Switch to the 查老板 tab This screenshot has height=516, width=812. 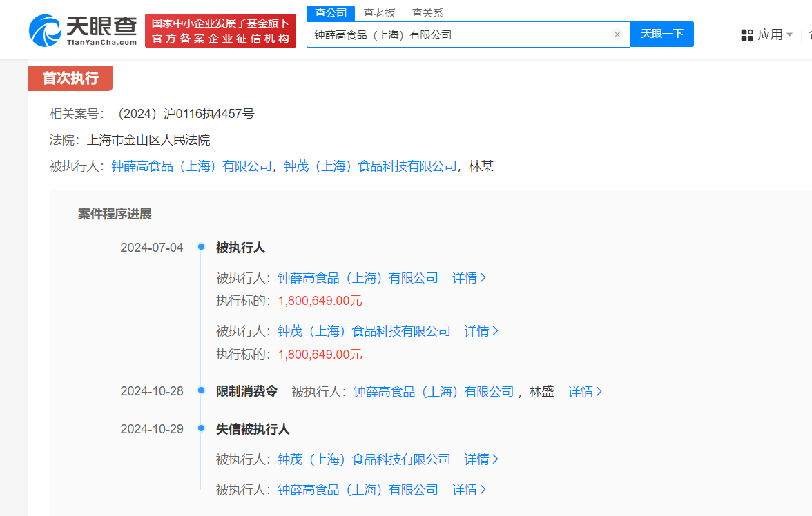pyautogui.click(x=379, y=13)
